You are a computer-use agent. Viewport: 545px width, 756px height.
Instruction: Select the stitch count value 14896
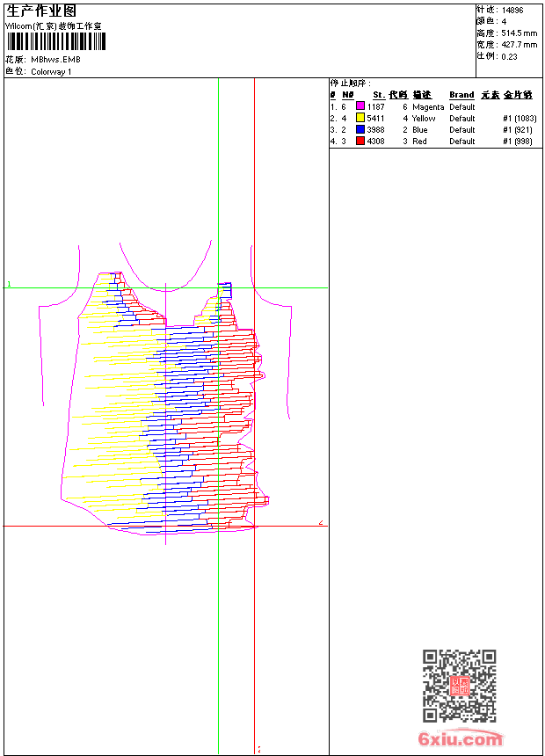[512, 10]
